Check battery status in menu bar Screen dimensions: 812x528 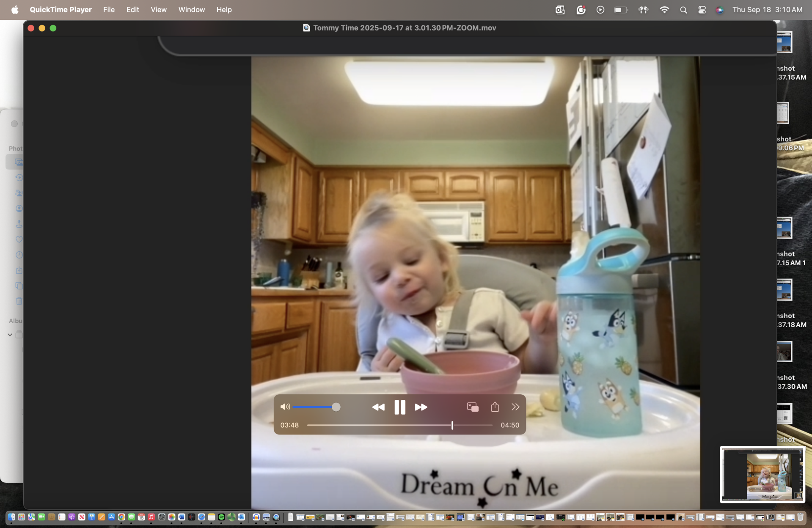coord(621,10)
